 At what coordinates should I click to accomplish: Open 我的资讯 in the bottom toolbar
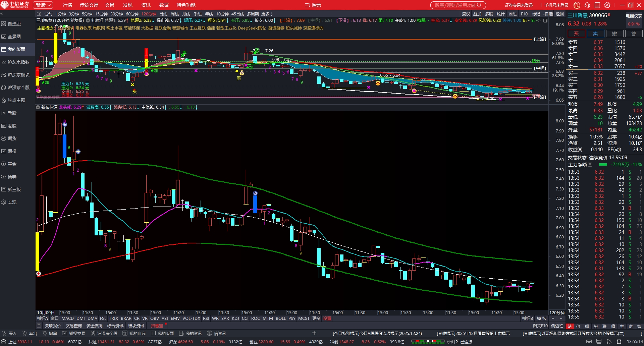pyautogui.click(x=191, y=333)
